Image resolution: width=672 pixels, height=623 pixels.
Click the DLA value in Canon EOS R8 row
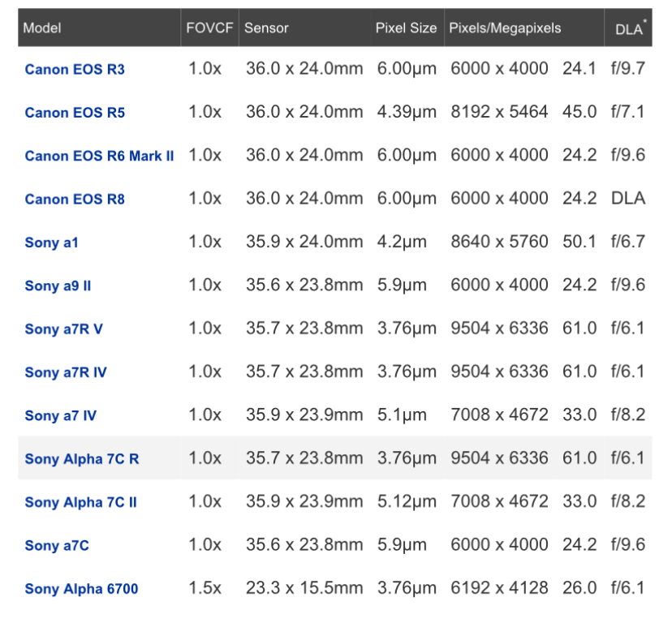pyautogui.click(x=628, y=199)
